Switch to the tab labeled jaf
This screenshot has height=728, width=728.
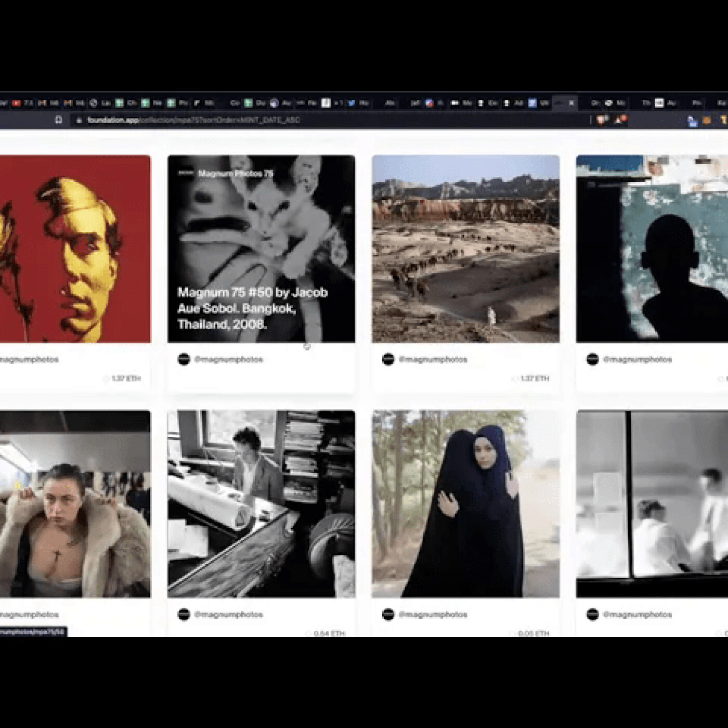[414, 103]
